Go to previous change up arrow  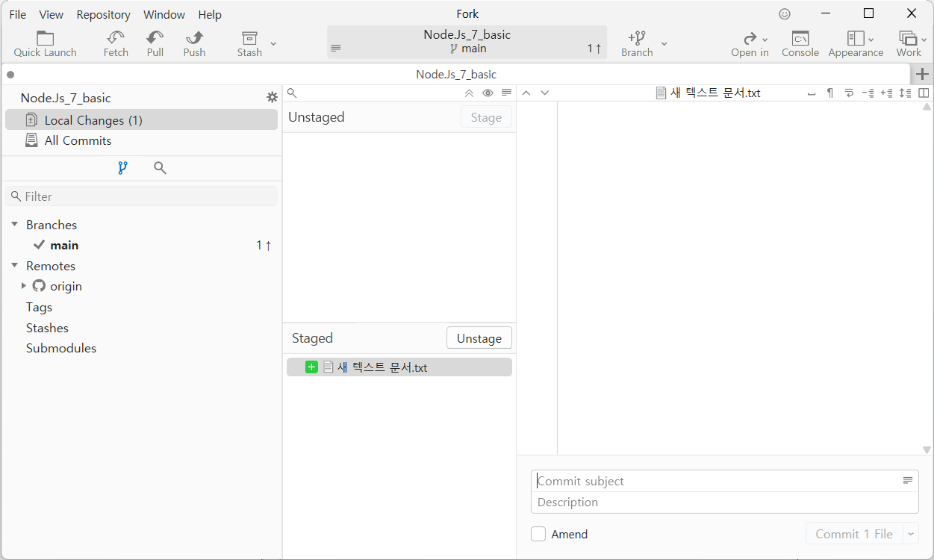coord(526,93)
